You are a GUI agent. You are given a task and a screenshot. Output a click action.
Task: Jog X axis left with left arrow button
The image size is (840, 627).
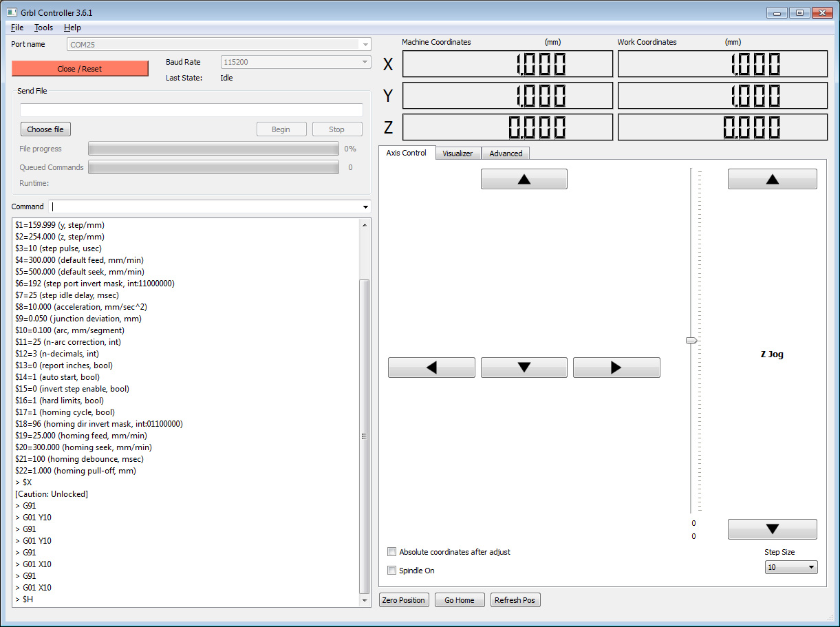[x=431, y=368]
